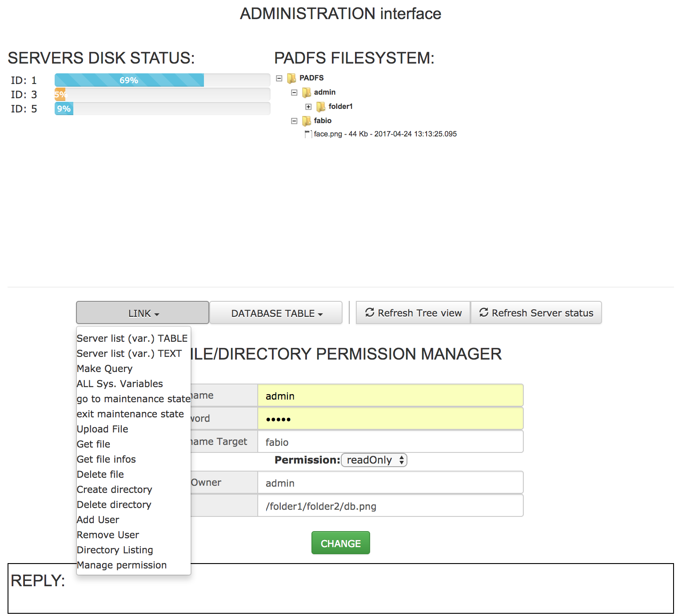Select Add User menu entry
Viewport: 678px width, 616px height.
tap(98, 520)
